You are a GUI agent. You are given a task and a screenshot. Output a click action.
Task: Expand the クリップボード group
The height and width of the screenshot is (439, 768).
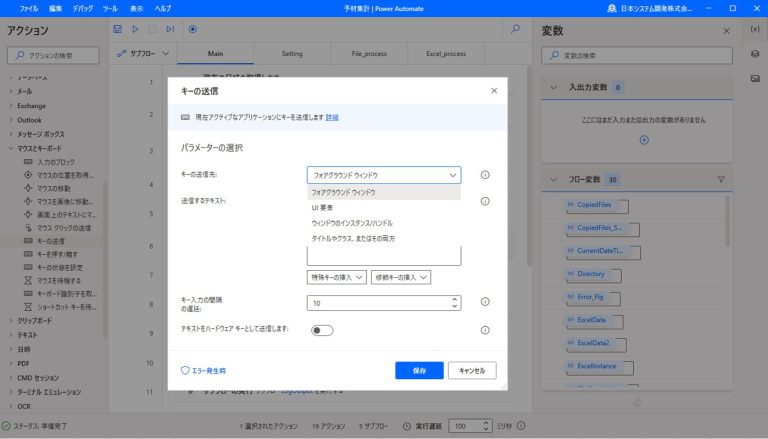(11, 320)
